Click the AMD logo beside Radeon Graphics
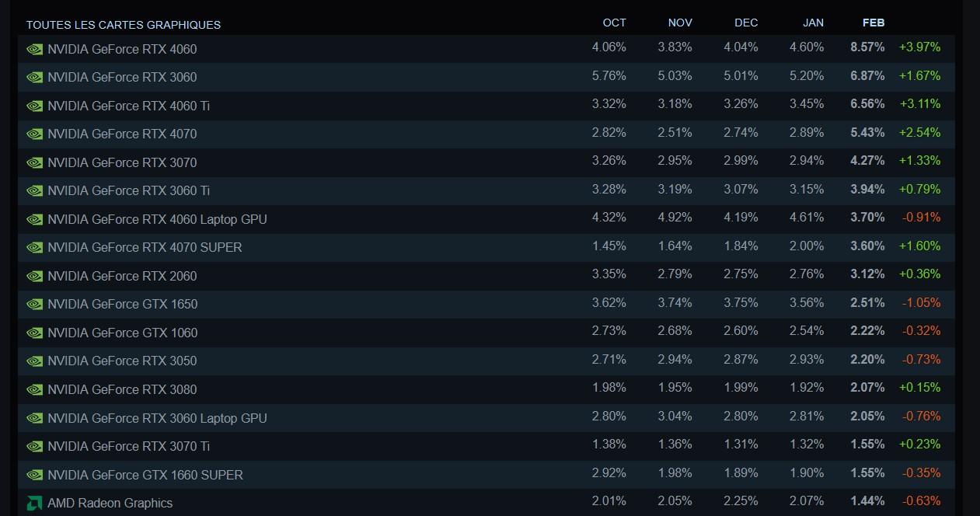980x516 pixels. pos(34,503)
